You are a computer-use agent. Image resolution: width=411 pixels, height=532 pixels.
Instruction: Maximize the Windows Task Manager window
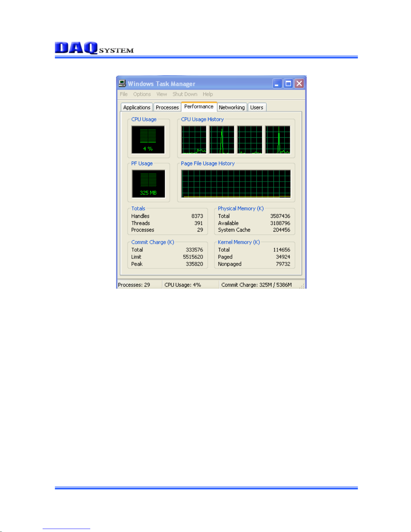[x=288, y=83]
